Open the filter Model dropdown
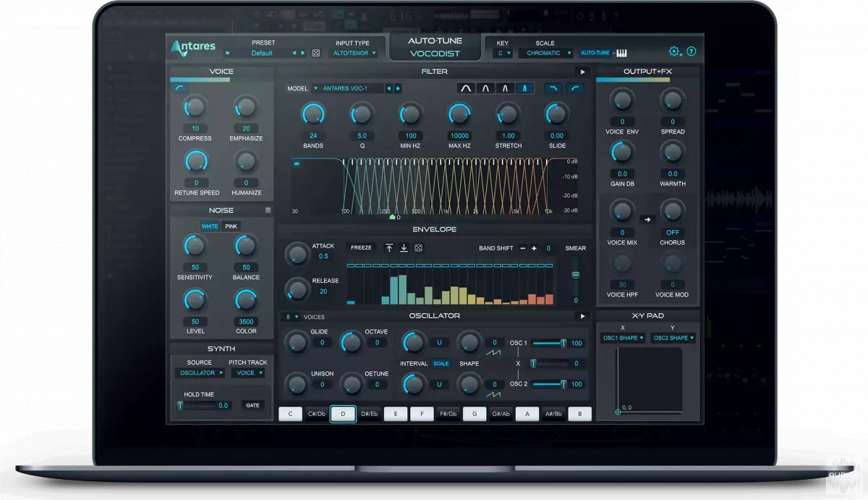The width and height of the screenshot is (868, 500). (x=348, y=88)
